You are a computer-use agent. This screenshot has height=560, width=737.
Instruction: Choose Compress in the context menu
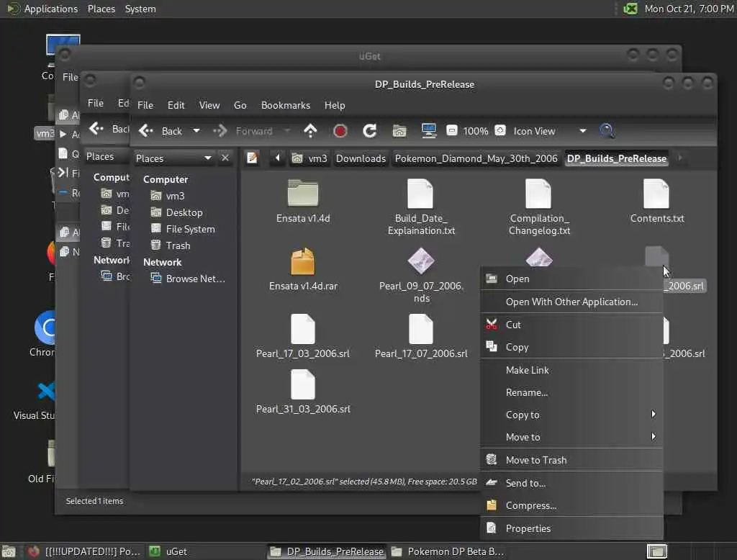(x=571, y=506)
